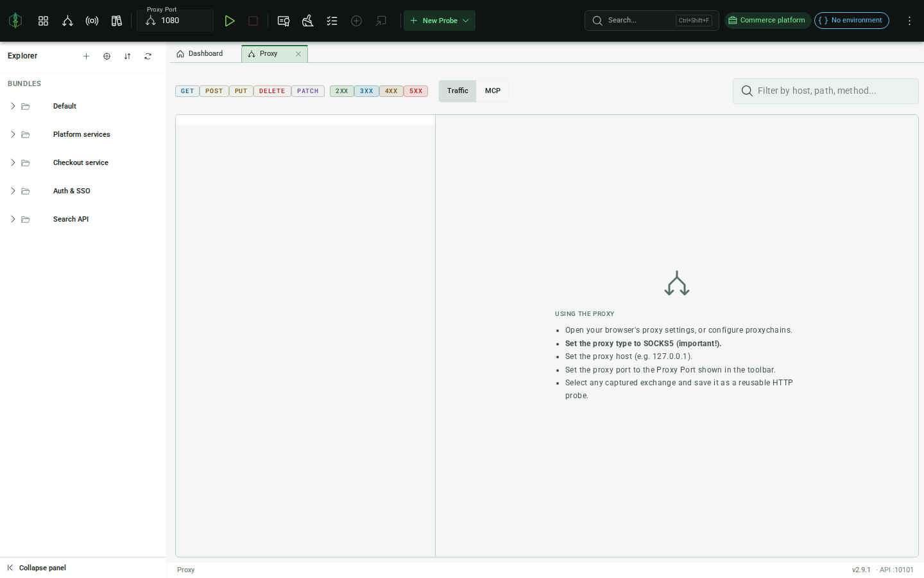Expand the Search API bundle
This screenshot has height=578, width=924.
(13, 219)
